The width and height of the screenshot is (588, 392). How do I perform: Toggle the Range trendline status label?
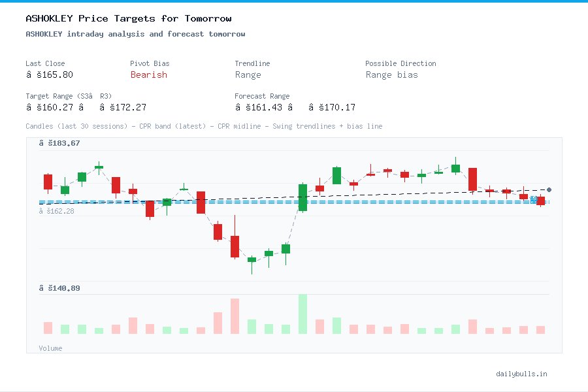click(248, 75)
